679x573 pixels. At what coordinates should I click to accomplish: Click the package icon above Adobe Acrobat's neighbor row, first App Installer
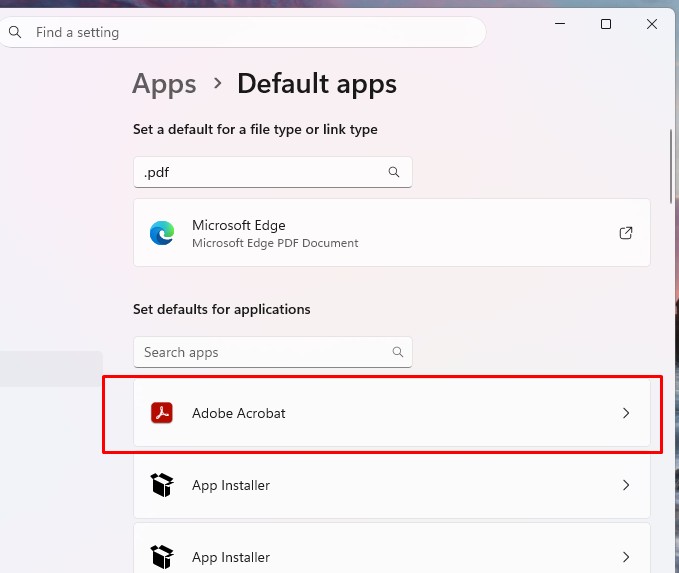tap(162, 485)
